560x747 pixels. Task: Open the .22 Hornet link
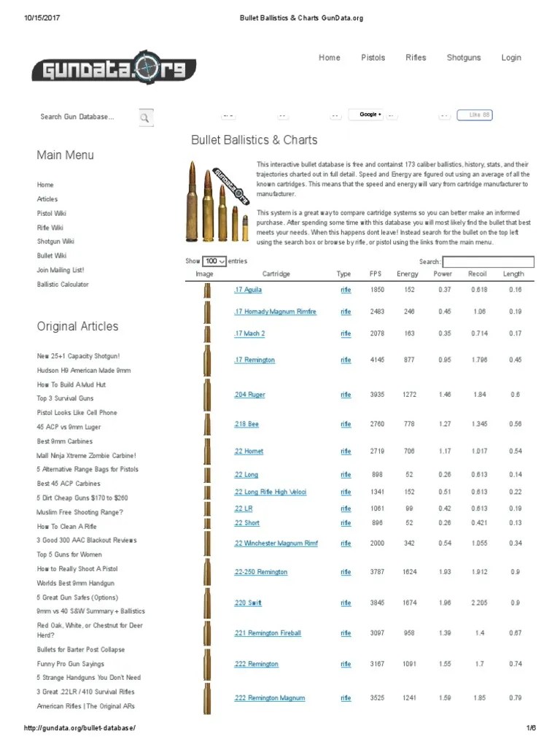(x=249, y=452)
